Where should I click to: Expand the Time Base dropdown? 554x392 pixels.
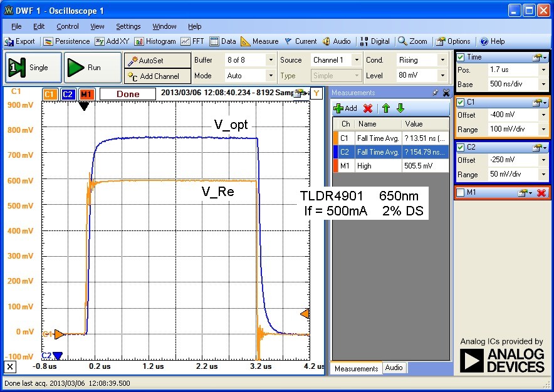[543, 84]
